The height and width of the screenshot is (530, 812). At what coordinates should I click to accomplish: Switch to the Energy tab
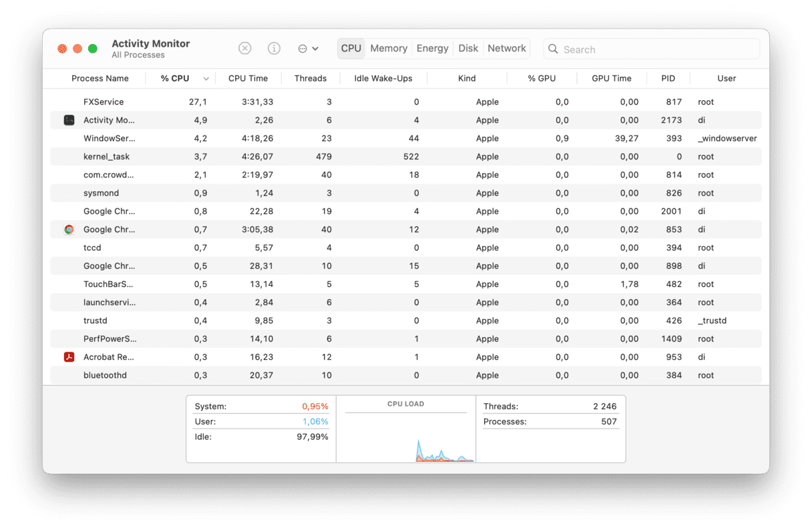(x=433, y=48)
